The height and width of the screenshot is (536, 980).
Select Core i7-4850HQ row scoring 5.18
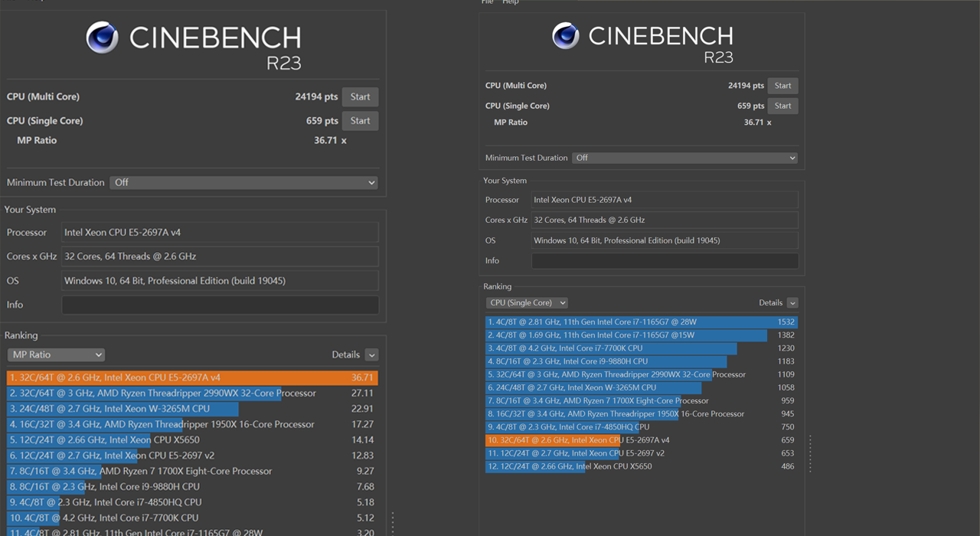192,503
